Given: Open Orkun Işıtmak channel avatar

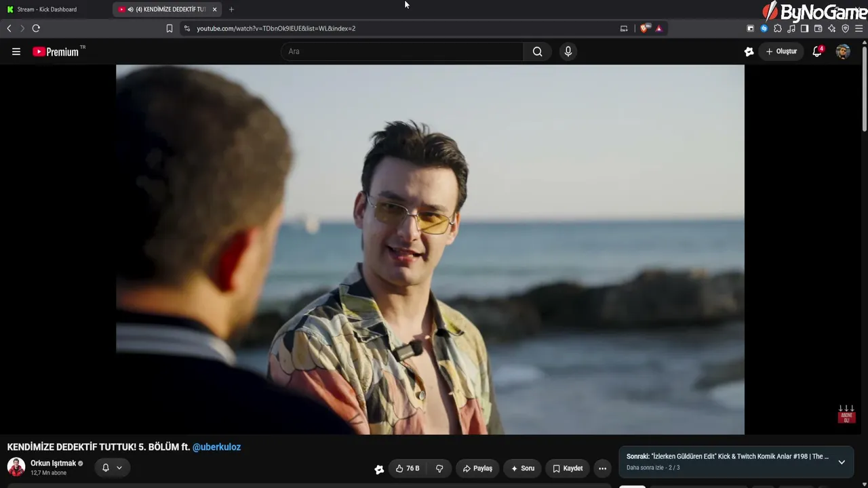Looking at the screenshot, I should pyautogui.click(x=16, y=467).
